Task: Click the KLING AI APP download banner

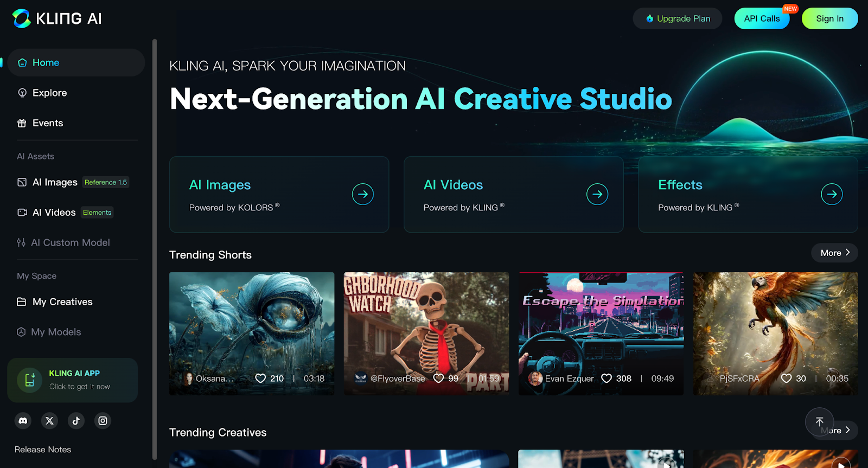Action: point(72,380)
